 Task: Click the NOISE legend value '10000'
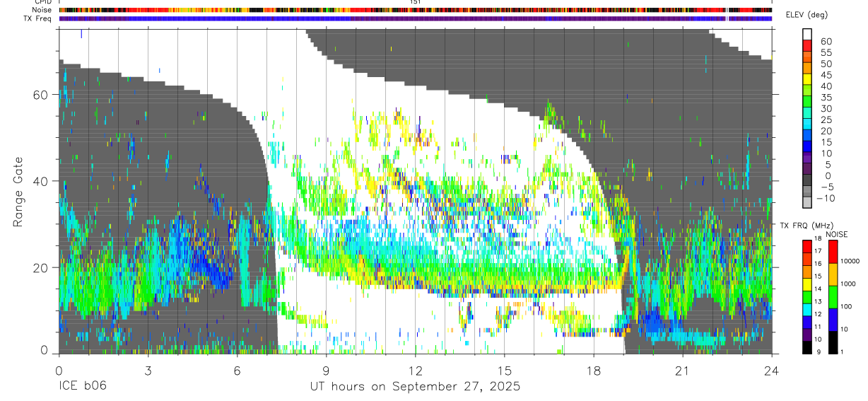[x=850, y=261]
